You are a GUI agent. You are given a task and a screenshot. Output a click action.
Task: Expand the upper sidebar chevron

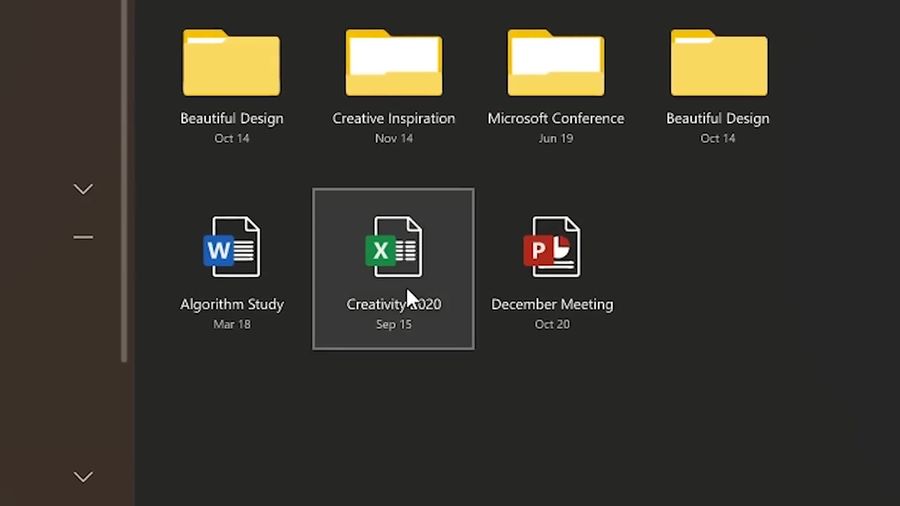click(83, 189)
